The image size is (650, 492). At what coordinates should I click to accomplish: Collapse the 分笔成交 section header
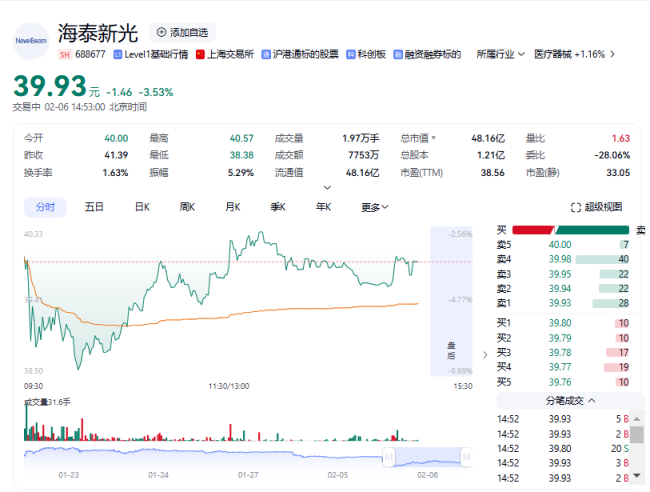(x=570, y=400)
